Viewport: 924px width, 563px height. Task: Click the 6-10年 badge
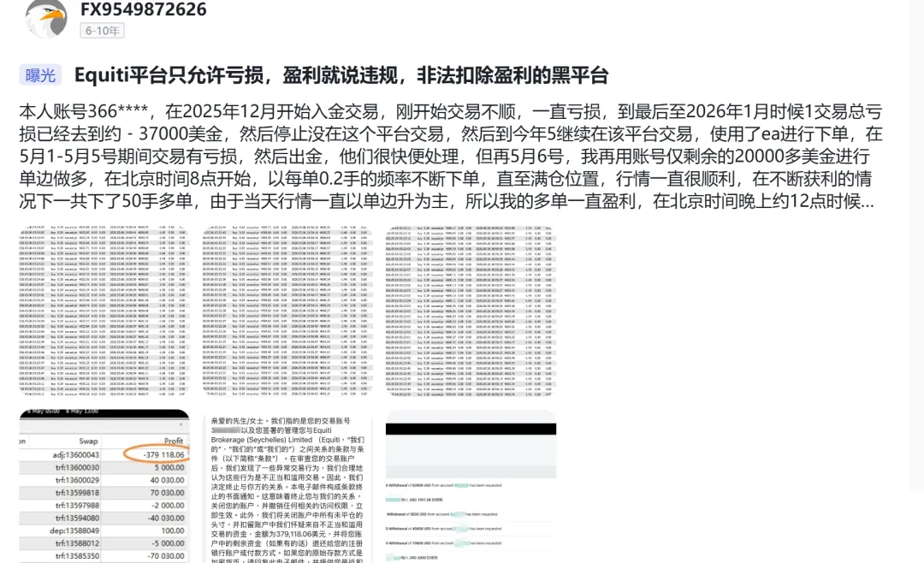102,31
